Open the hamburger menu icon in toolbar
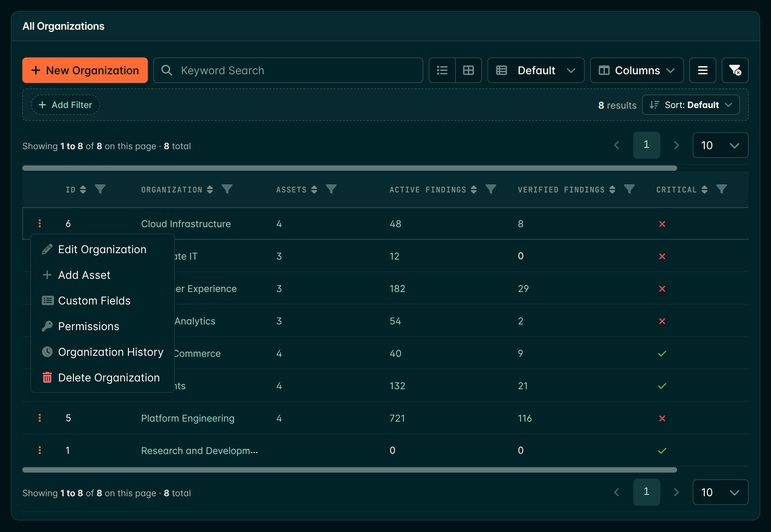Viewport: 771px width, 532px height. (x=702, y=70)
